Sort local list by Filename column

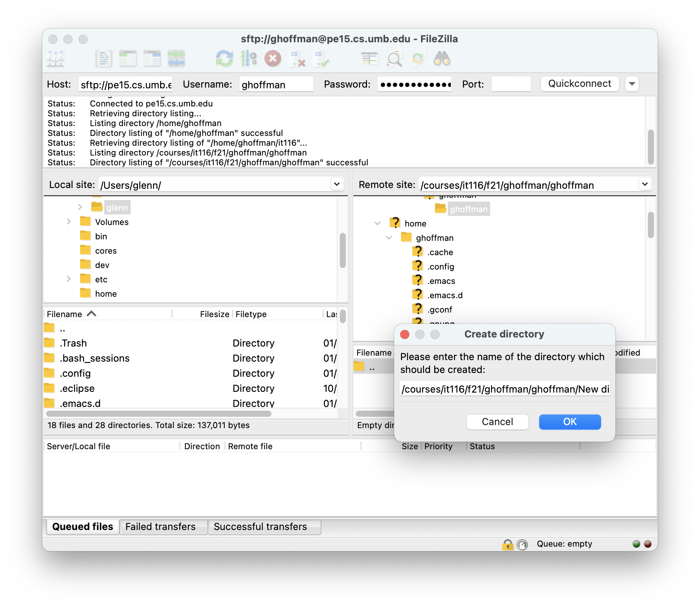(108, 314)
